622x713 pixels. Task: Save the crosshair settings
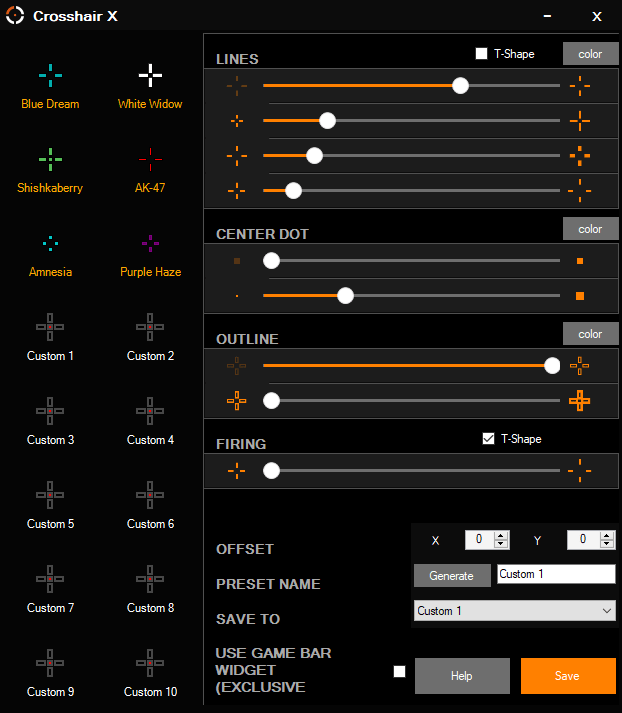pos(568,676)
